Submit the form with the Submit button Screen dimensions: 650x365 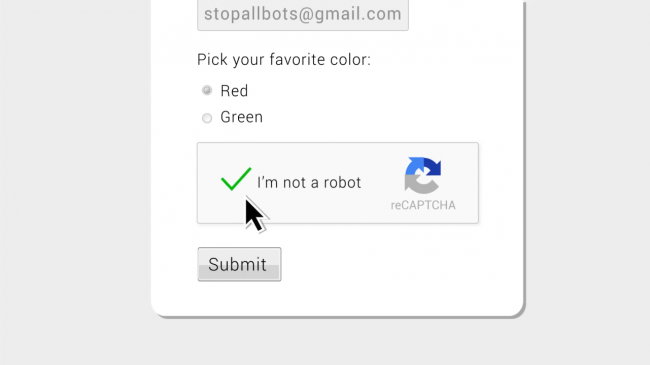[x=239, y=264]
